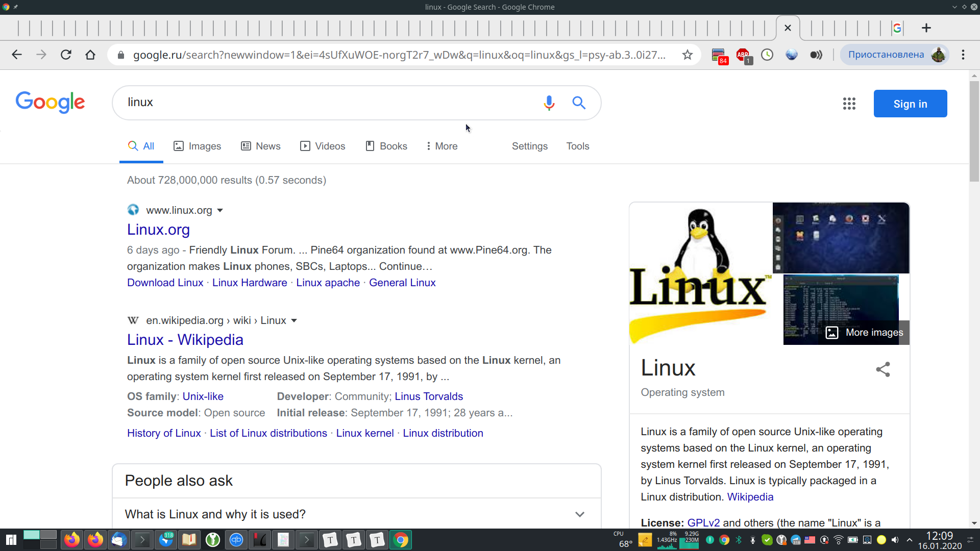Launch Thunderbird from the taskbar
The image size is (980, 551).
tap(119, 540)
